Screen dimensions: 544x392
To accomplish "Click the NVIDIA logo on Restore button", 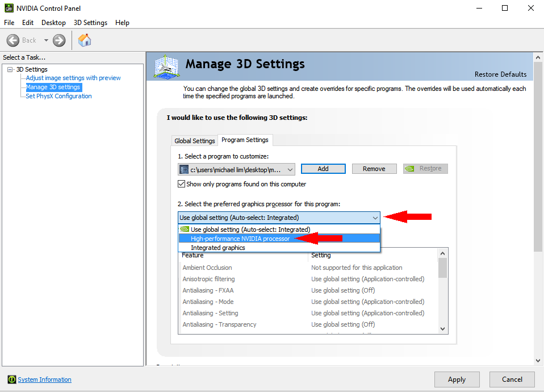I will 409,168.
